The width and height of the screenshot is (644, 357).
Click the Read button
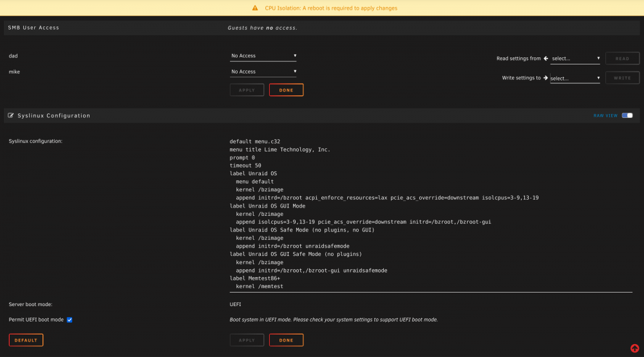pyautogui.click(x=622, y=59)
